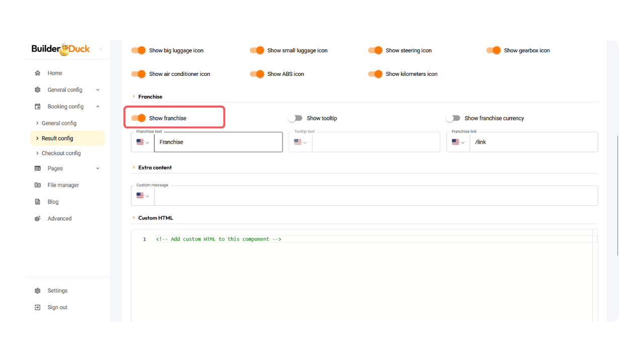Click the Sign out icon
644x362 pixels.
(x=38, y=307)
